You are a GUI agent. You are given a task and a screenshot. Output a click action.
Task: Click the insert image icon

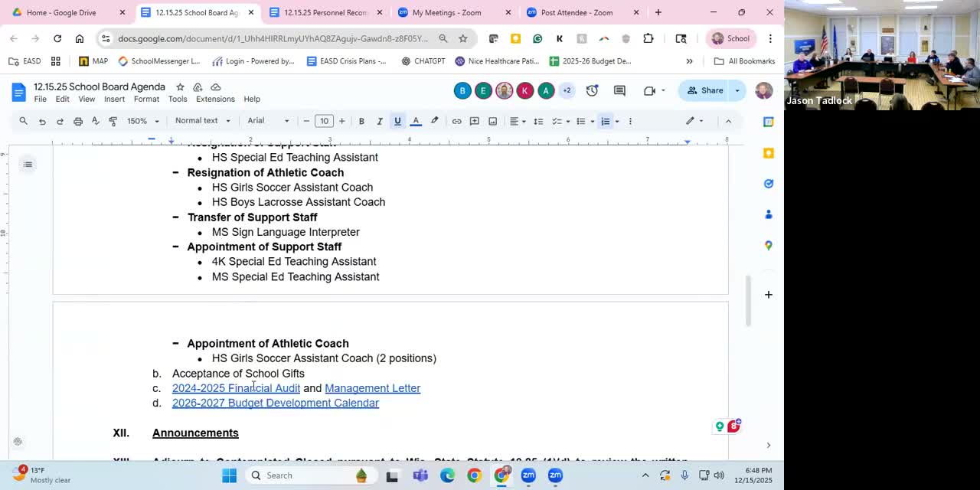[x=492, y=121]
